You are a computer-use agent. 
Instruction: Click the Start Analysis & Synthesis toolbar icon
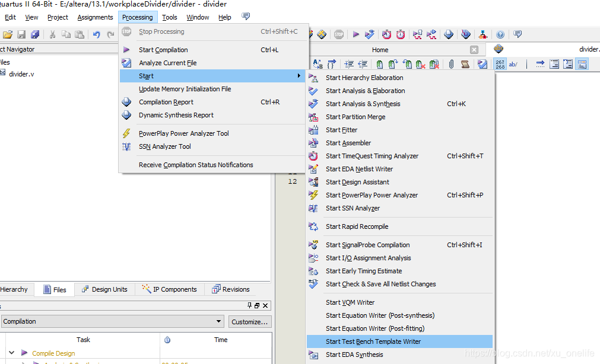click(x=369, y=34)
